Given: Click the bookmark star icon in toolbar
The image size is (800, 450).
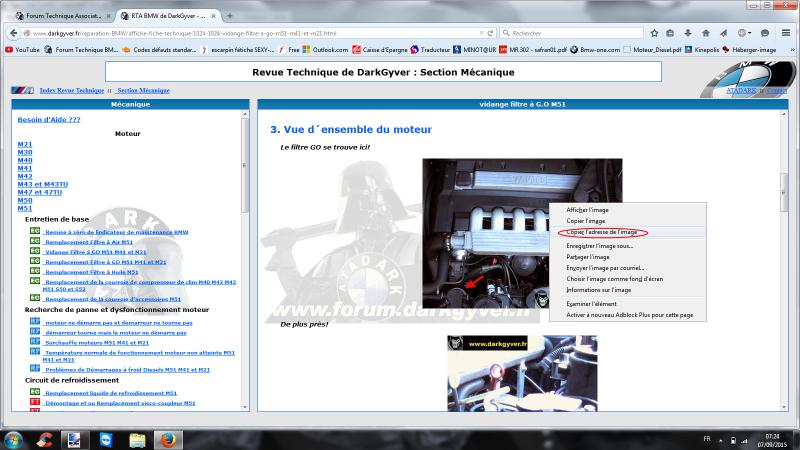Looking at the screenshot, I should 654,33.
